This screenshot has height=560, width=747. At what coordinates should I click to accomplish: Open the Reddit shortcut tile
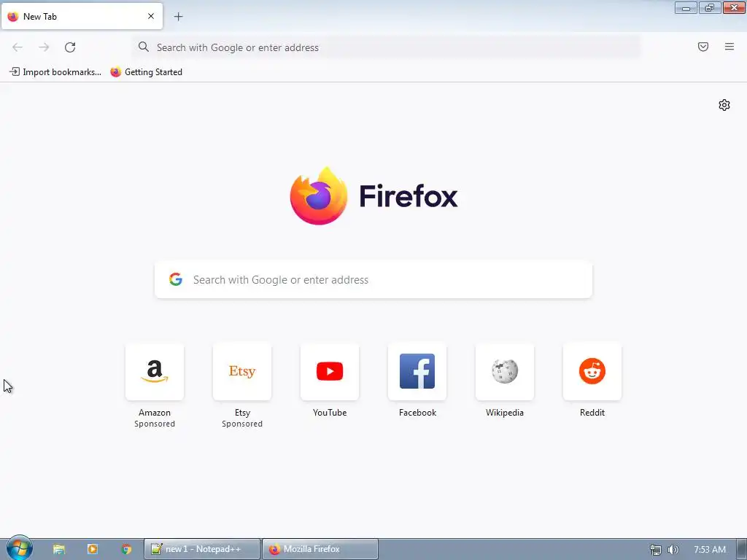[592, 372]
